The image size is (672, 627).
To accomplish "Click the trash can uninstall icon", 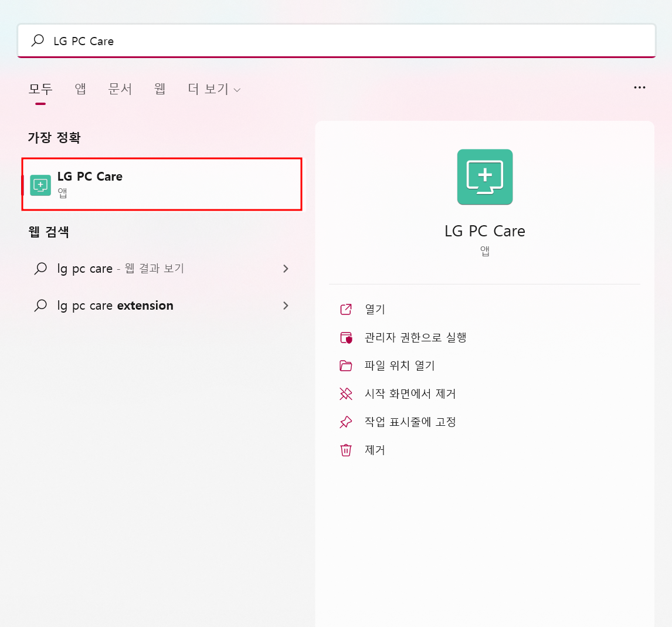I will click(x=346, y=450).
